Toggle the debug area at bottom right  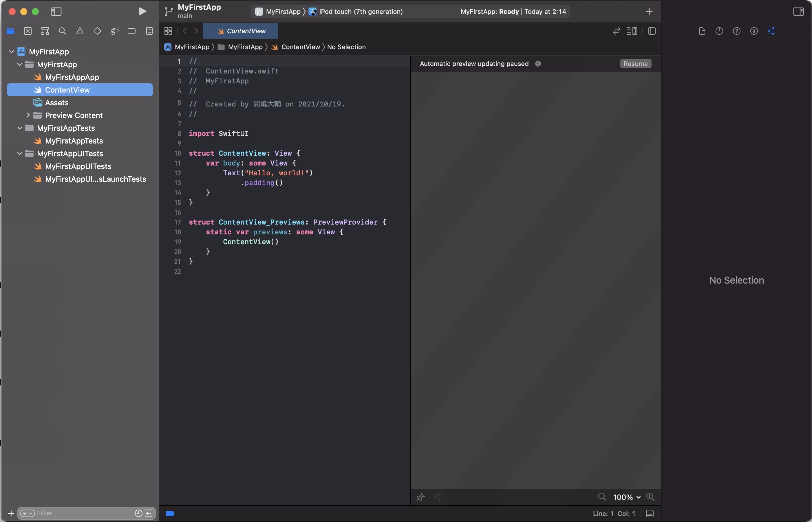650,514
